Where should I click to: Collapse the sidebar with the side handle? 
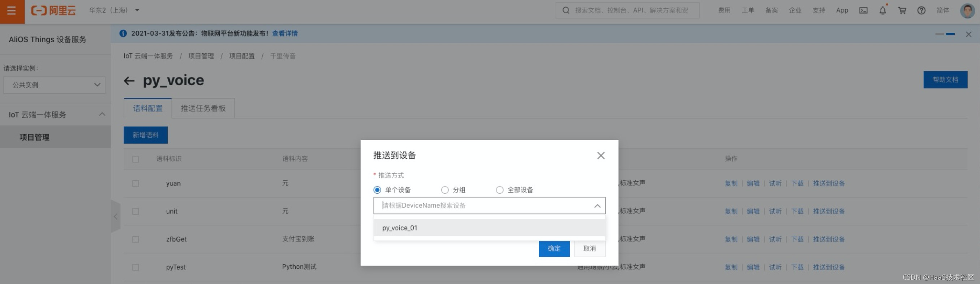(x=115, y=217)
